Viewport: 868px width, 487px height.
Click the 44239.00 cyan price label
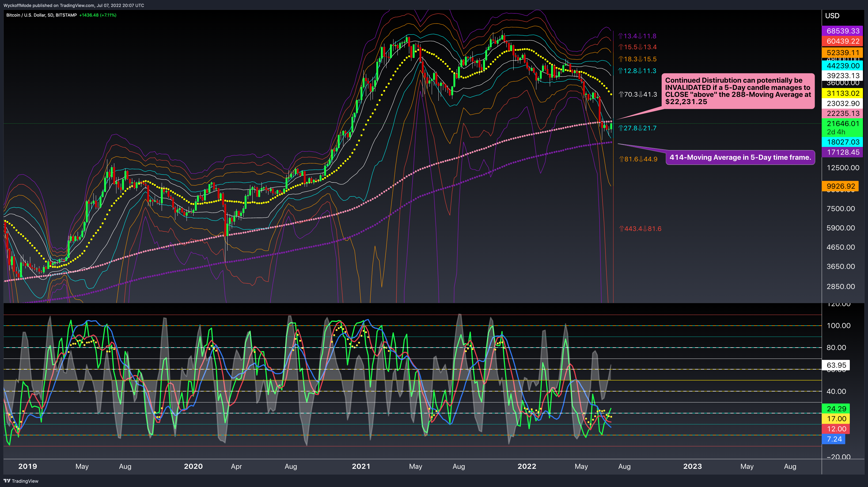842,65
